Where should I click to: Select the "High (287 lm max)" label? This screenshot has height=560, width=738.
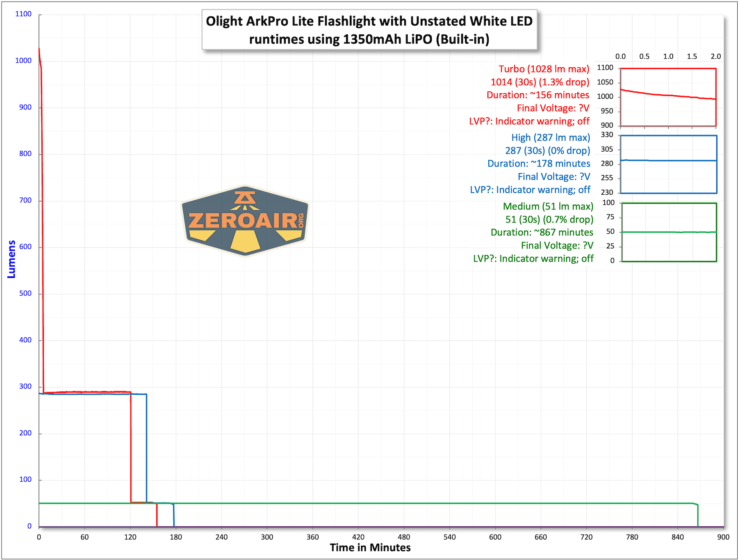(x=550, y=137)
